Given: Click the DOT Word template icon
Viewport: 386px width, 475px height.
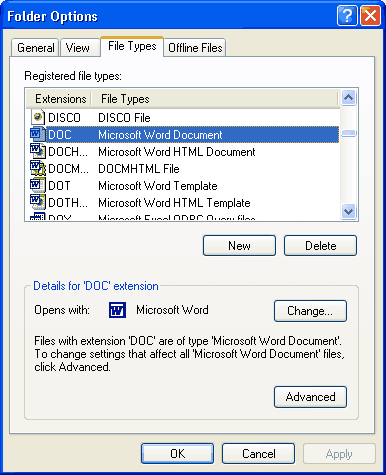Looking at the screenshot, I should click(37, 185).
